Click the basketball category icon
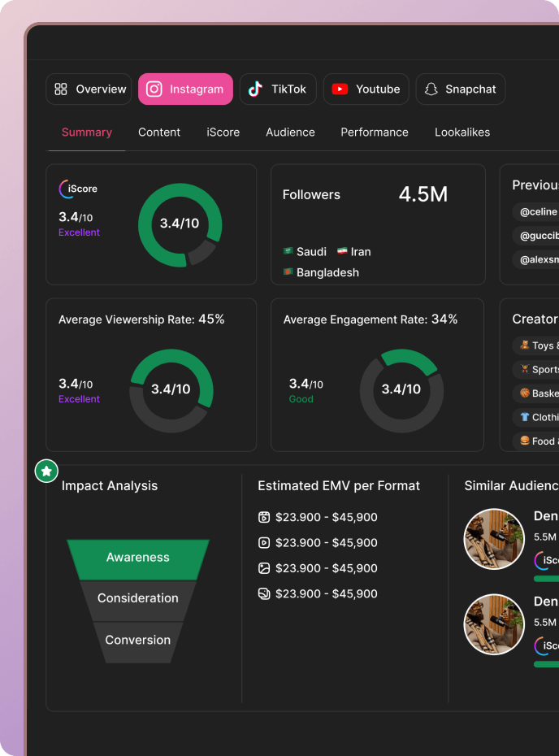This screenshot has height=756, width=559. [x=525, y=393]
